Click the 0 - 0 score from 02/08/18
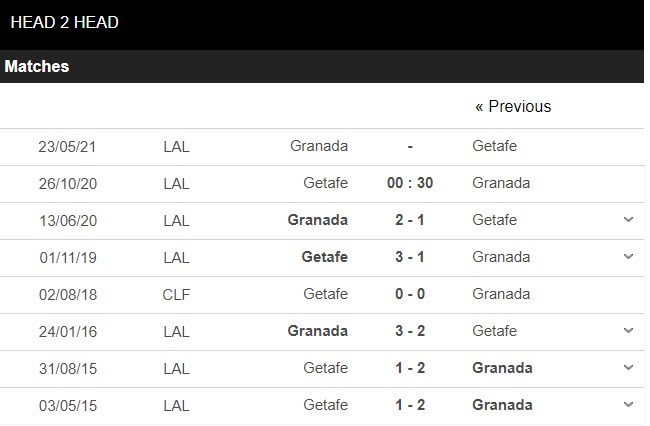 [x=410, y=294]
